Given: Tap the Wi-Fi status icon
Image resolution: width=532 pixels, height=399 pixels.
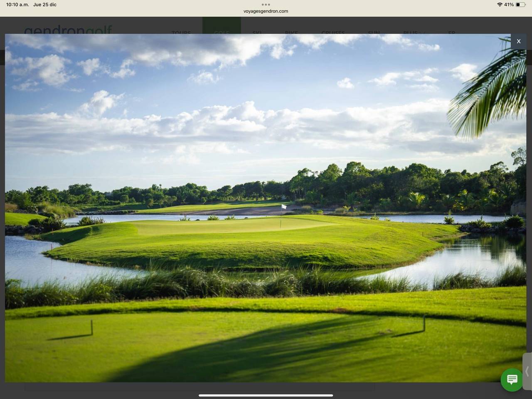Looking at the screenshot, I should (x=500, y=5).
